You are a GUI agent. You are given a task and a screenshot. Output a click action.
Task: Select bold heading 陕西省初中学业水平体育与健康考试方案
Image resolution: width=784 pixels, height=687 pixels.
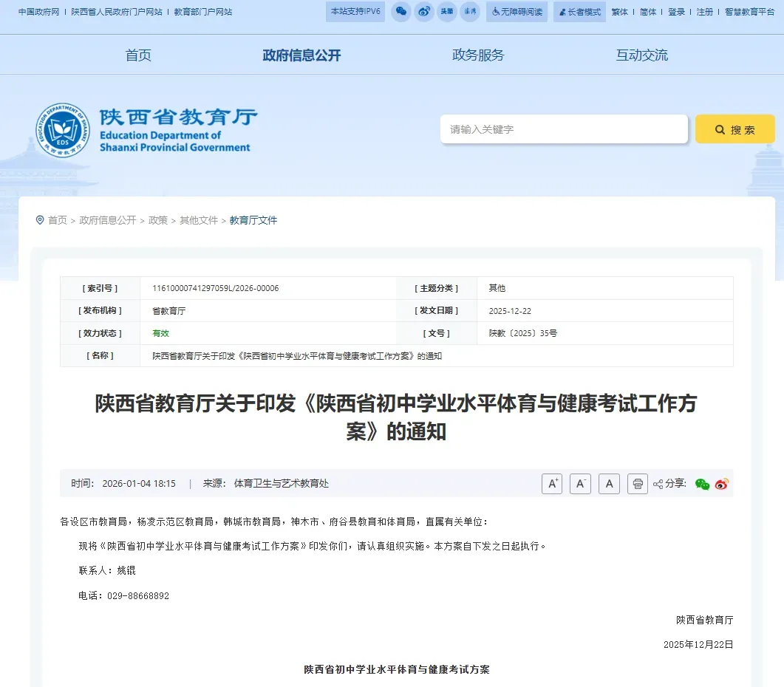pos(397,669)
